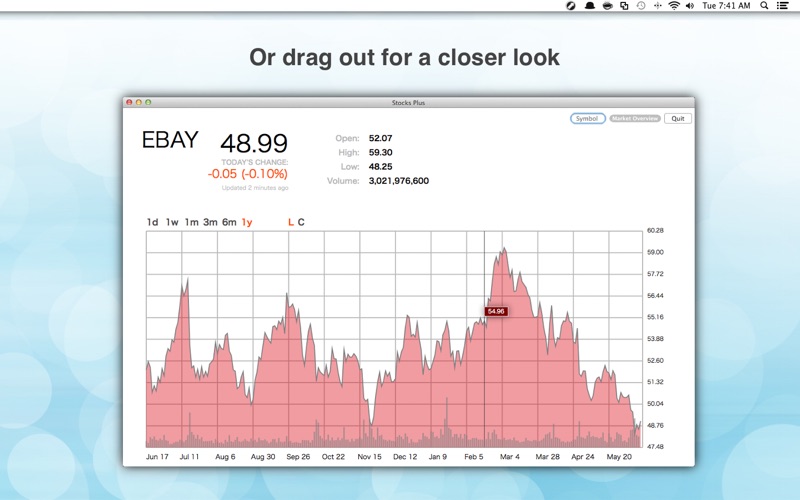Screen dimensions: 800x500
Task: Click the 60.28 price axis label
Action: 655,231
